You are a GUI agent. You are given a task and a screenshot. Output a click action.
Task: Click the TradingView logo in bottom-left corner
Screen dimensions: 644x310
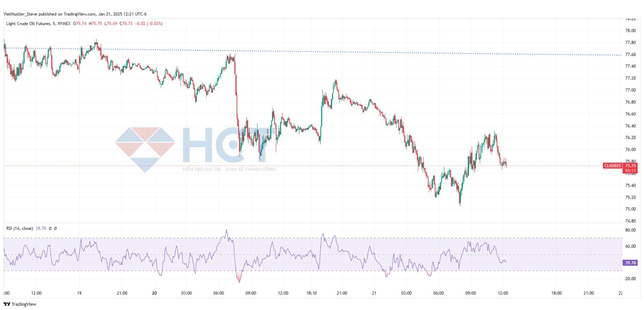coord(20,304)
